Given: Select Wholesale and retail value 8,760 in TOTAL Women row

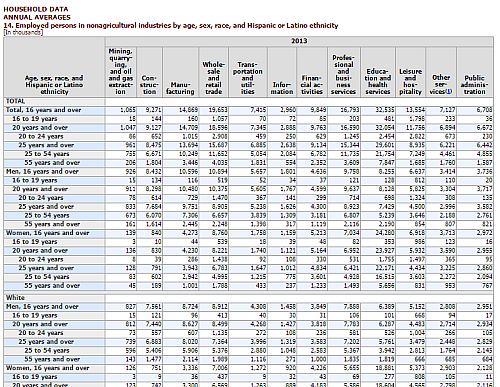Looking at the screenshot, I should click(220, 233).
